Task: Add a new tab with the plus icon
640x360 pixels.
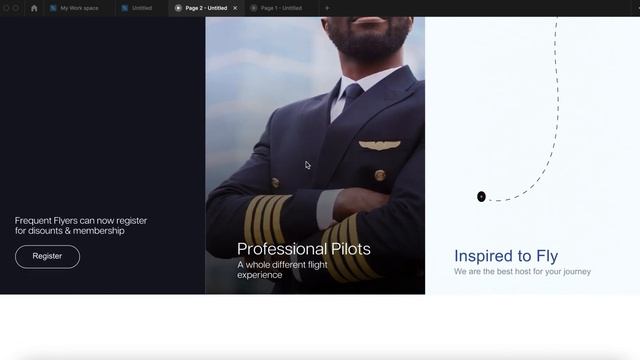Action: (x=327, y=8)
